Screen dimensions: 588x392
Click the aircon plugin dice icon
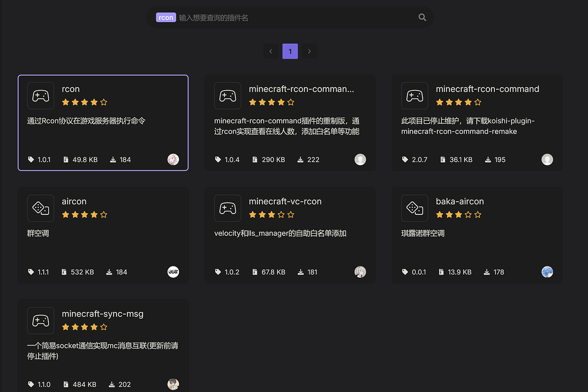click(x=40, y=208)
